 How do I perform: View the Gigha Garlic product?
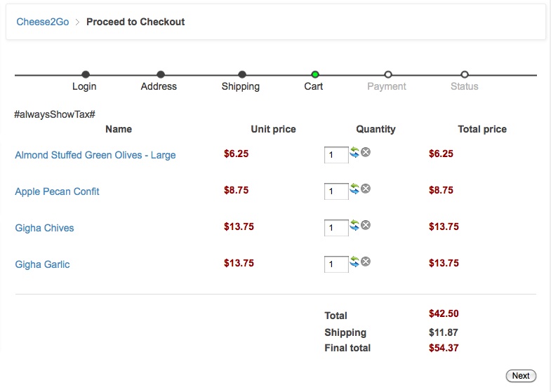pos(42,264)
